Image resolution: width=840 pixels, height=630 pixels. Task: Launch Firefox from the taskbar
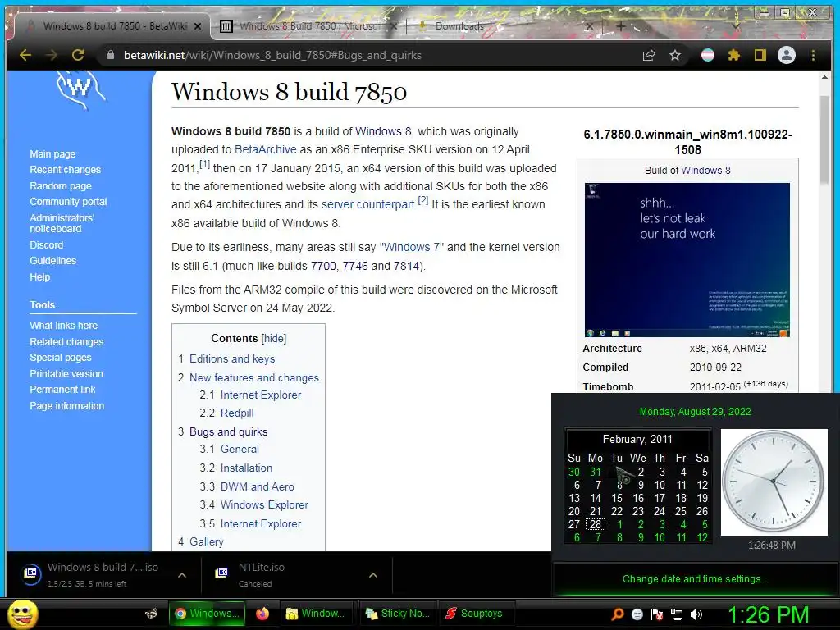262,614
